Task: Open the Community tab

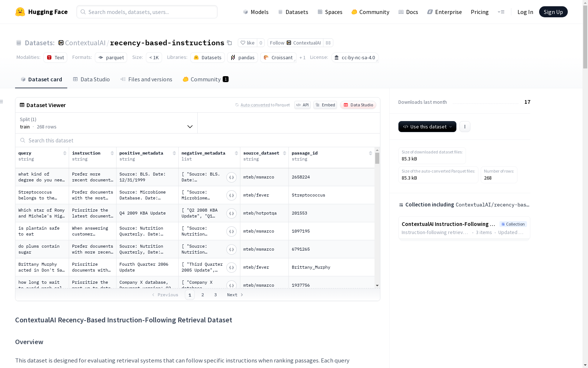Action: pos(205,79)
